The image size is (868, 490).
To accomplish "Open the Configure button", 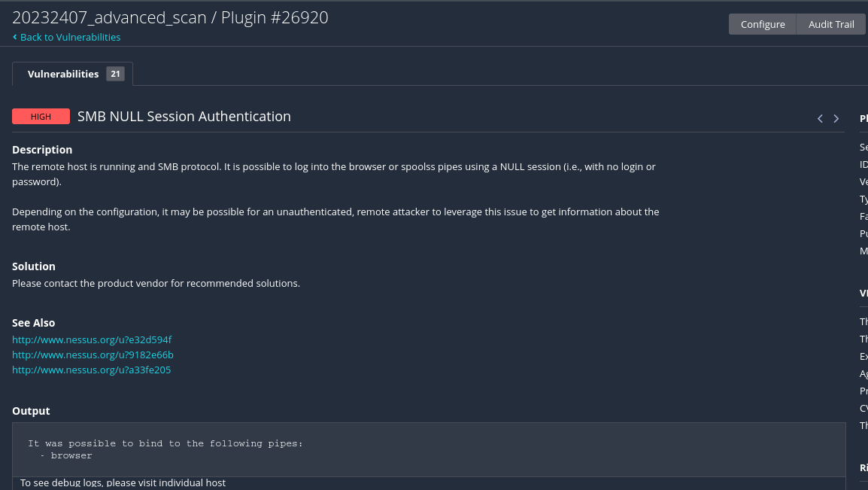I will click(x=762, y=24).
